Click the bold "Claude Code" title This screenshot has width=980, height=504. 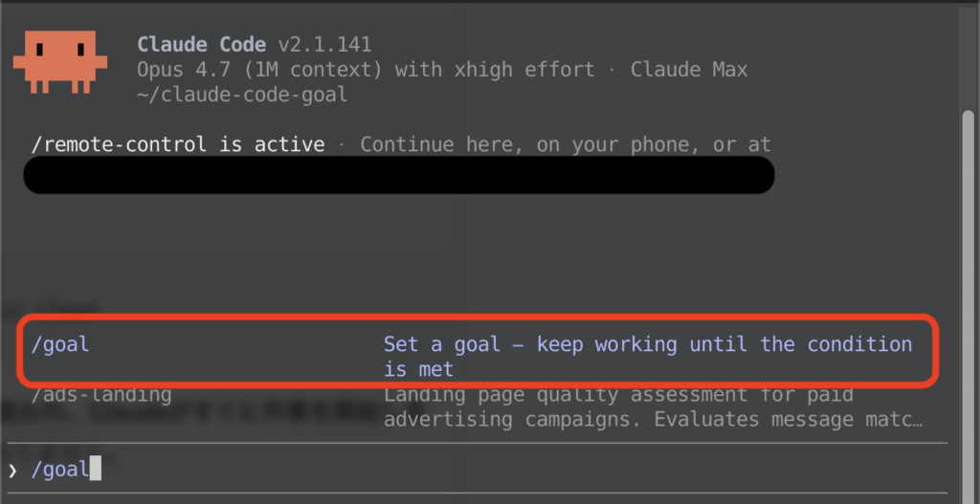point(202,45)
